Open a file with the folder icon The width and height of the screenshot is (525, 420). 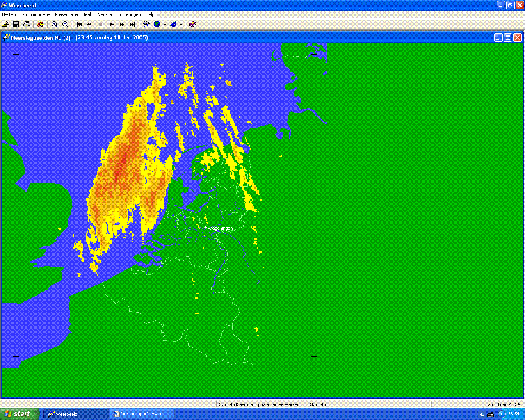(x=5, y=24)
